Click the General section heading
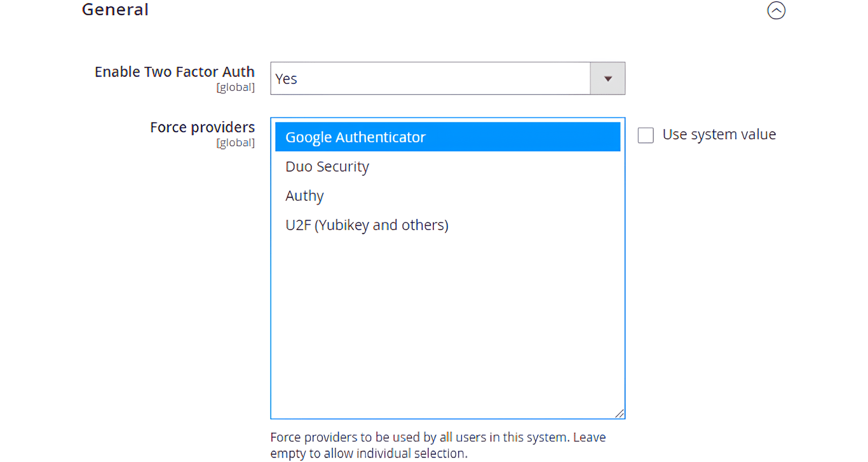 pos(115,10)
